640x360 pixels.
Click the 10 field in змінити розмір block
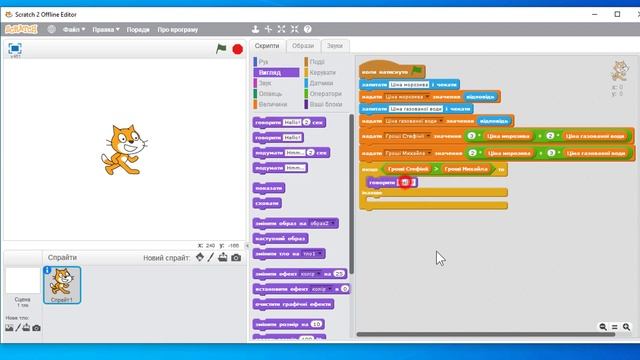[316, 324]
